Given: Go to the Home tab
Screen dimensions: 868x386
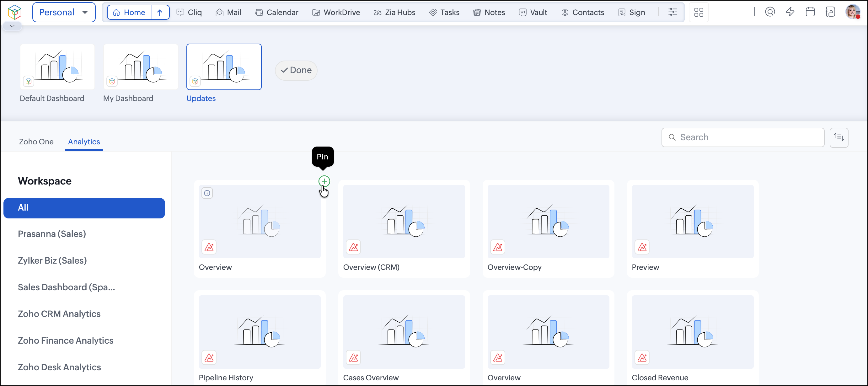Looking at the screenshot, I should [x=129, y=13].
